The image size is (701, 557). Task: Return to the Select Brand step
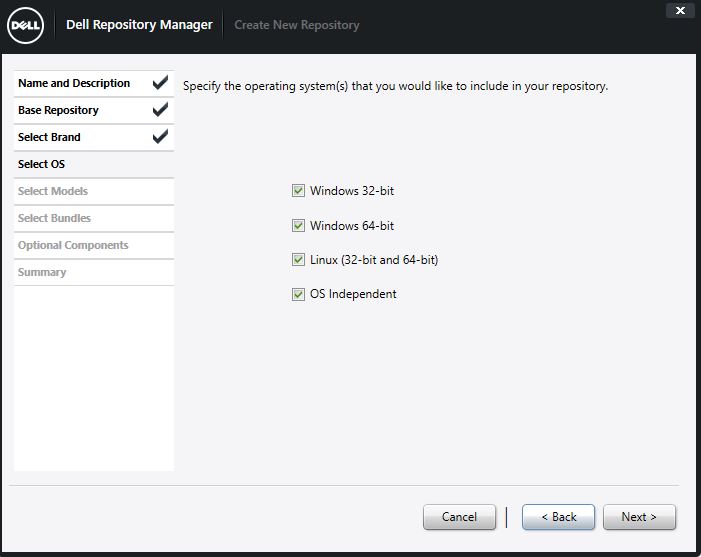pyautogui.click(x=94, y=137)
